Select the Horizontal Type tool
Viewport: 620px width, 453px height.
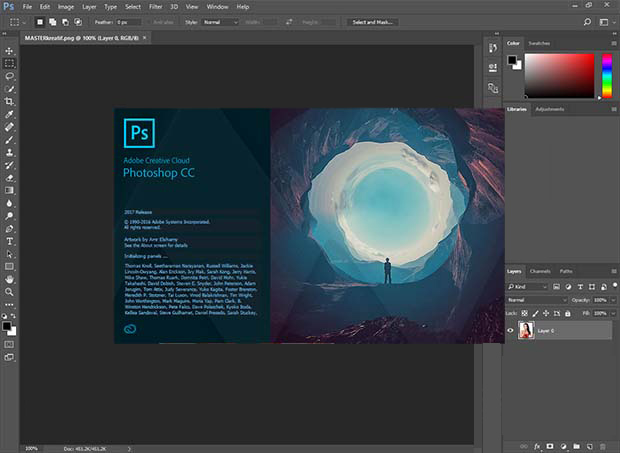pyautogui.click(x=9, y=241)
